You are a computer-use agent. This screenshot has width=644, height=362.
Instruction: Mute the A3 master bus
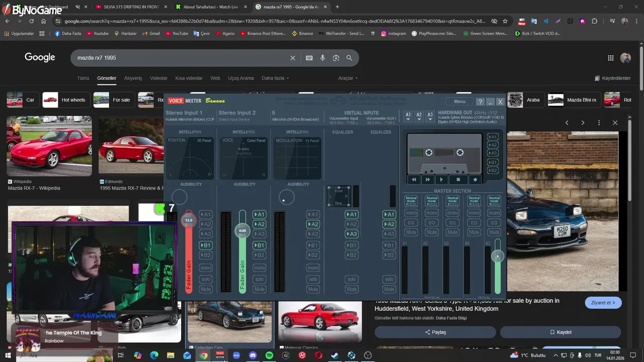453,232
